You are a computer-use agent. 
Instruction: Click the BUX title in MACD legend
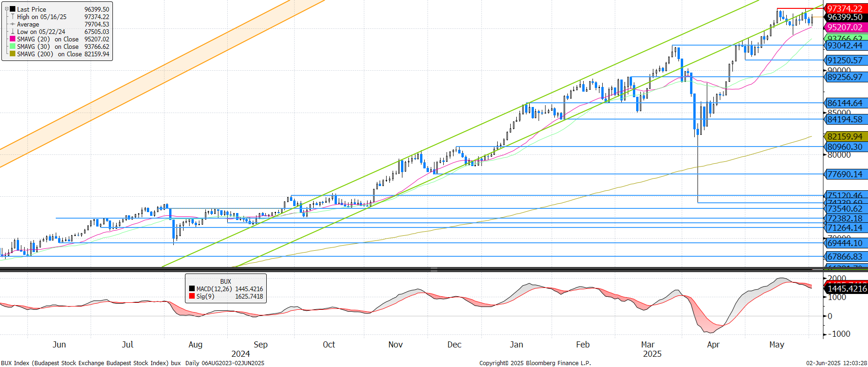click(225, 281)
